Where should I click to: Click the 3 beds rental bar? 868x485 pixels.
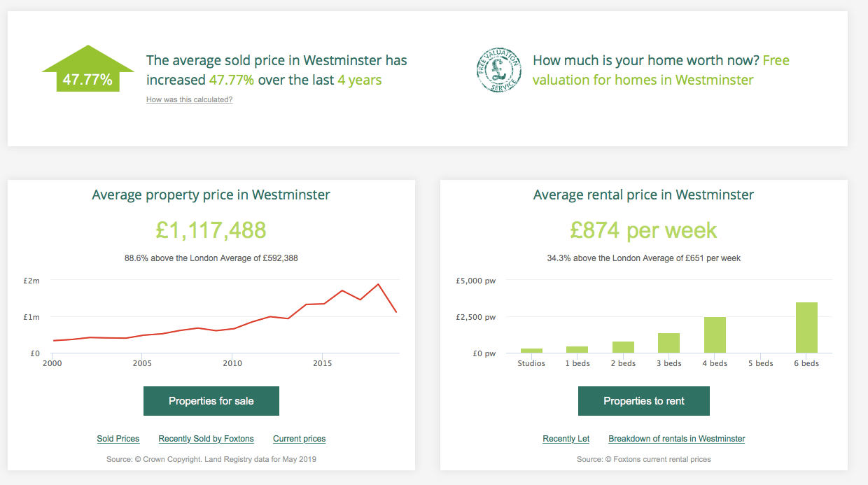[668, 343]
